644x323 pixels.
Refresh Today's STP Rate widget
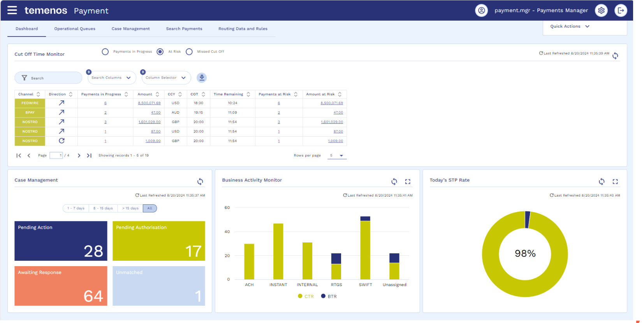602,181
